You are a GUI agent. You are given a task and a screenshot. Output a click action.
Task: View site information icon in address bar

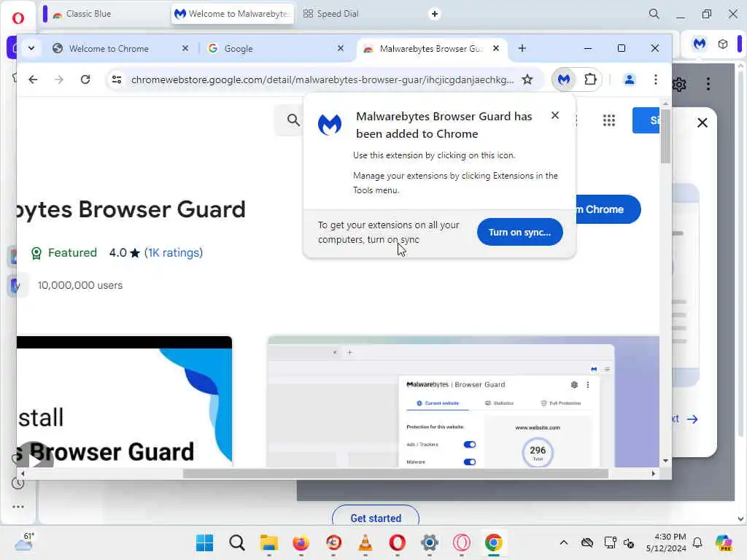[x=117, y=79]
